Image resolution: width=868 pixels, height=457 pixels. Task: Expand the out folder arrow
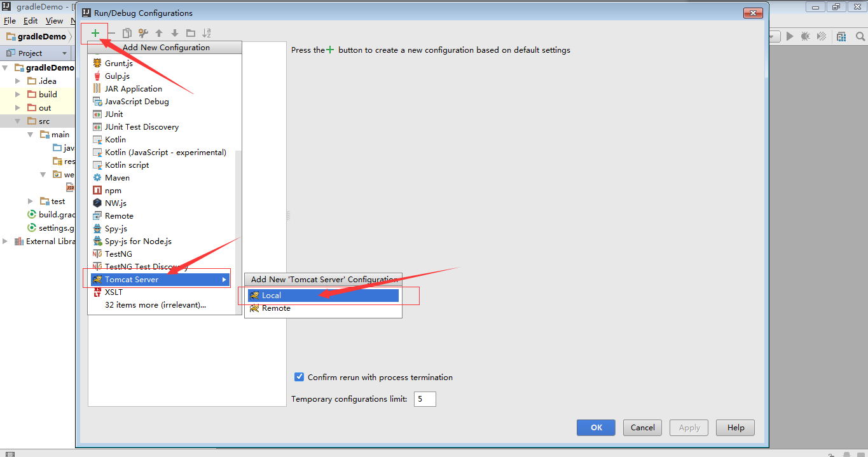[18, 107]
